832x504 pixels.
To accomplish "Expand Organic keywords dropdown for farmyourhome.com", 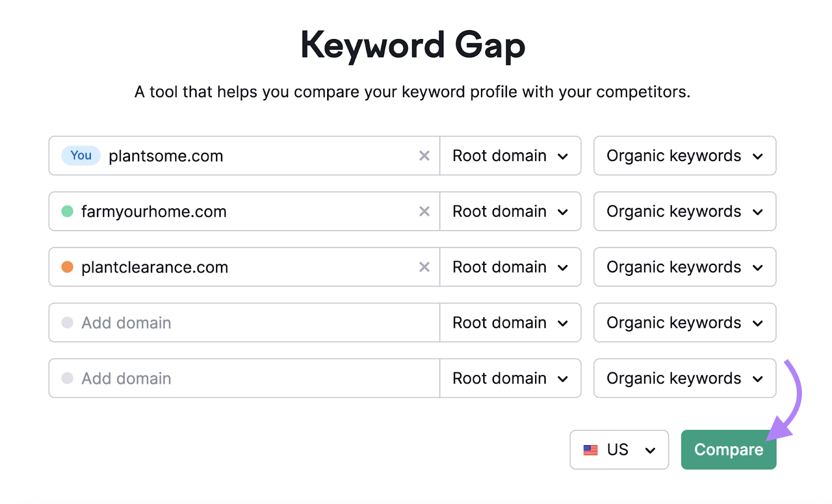I will pos(684,211).
